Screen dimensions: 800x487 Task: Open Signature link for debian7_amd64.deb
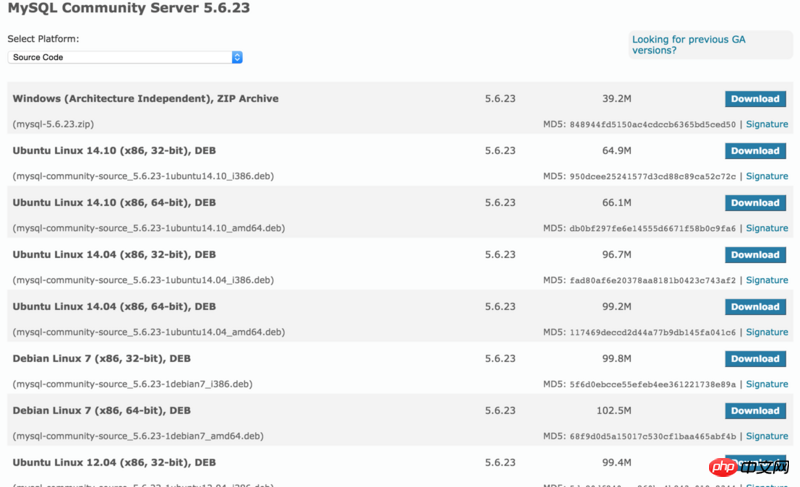pos(767,437)
